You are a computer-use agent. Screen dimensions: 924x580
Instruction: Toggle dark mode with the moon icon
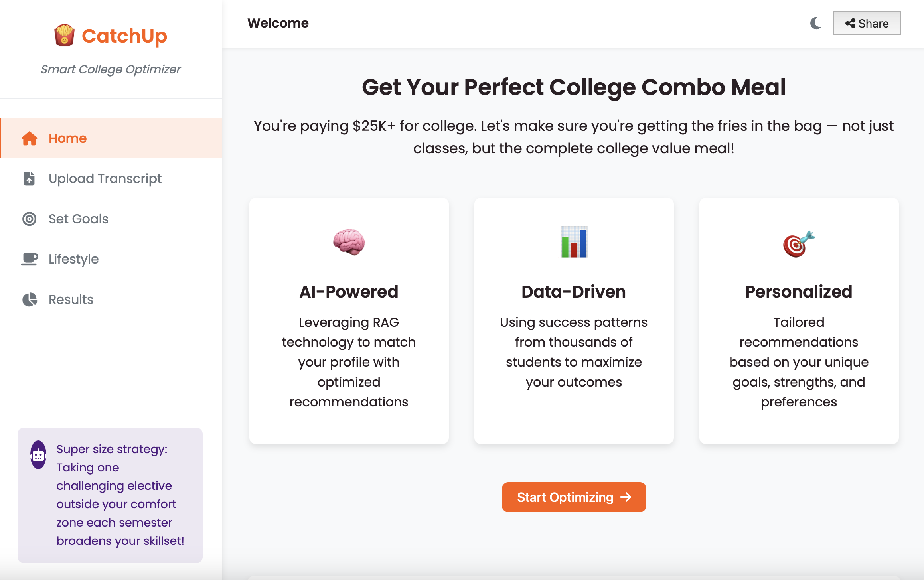point(816,23)
